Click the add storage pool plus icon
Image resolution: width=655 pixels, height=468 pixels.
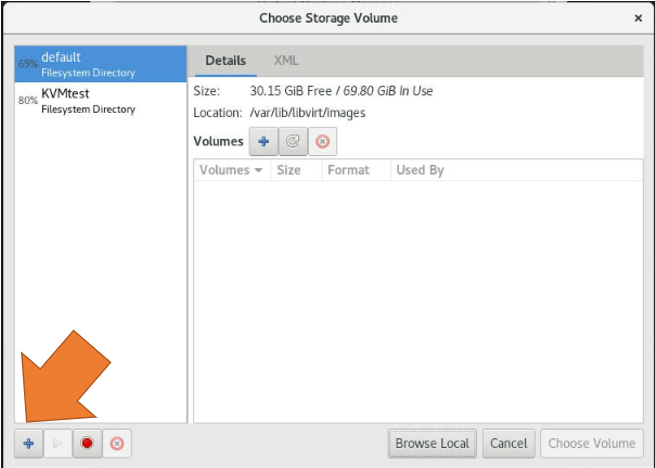pos(29,443)
